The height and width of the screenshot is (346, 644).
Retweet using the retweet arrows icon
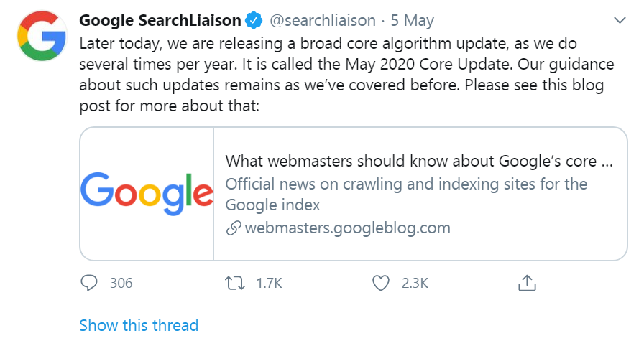[236, 283]
